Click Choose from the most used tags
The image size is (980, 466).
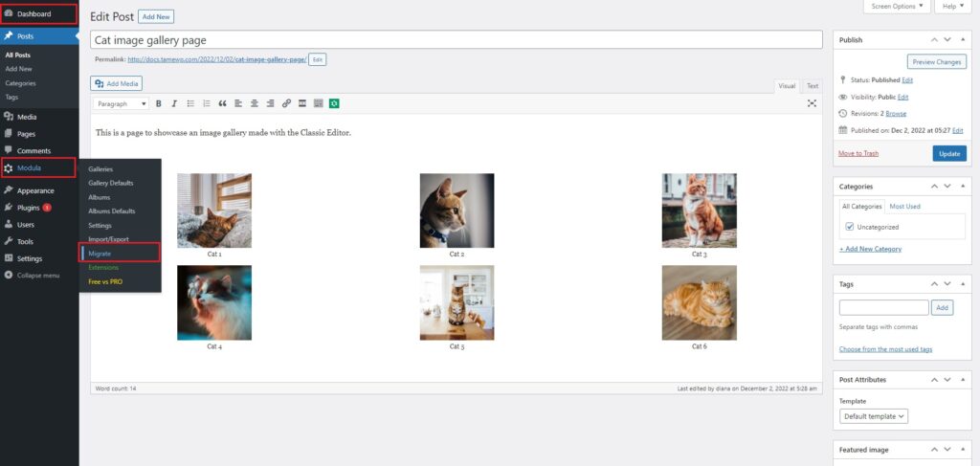click(x=885, y=349)
